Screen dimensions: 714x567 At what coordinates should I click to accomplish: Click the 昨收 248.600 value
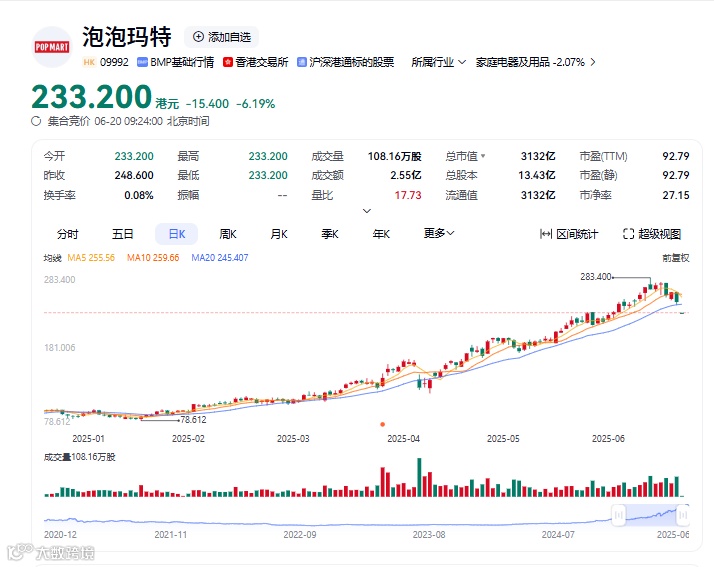pos(134,175)
